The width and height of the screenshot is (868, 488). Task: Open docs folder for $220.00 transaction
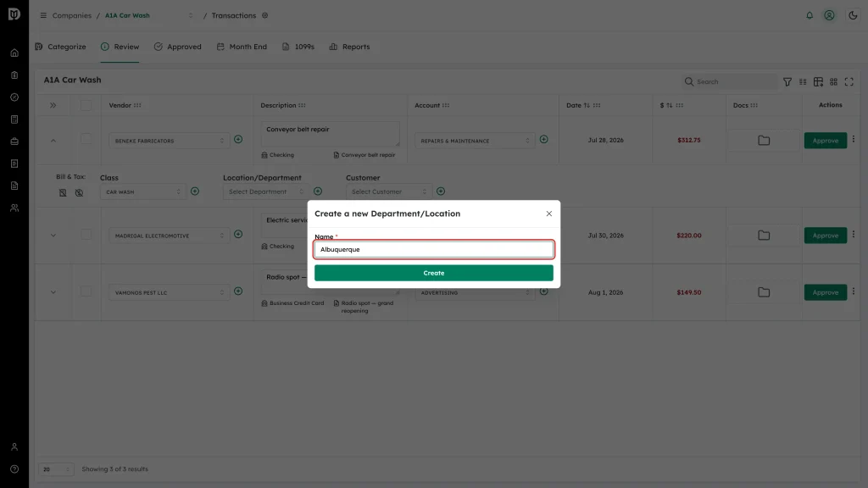pyautogui.click(x=764, y=236)
